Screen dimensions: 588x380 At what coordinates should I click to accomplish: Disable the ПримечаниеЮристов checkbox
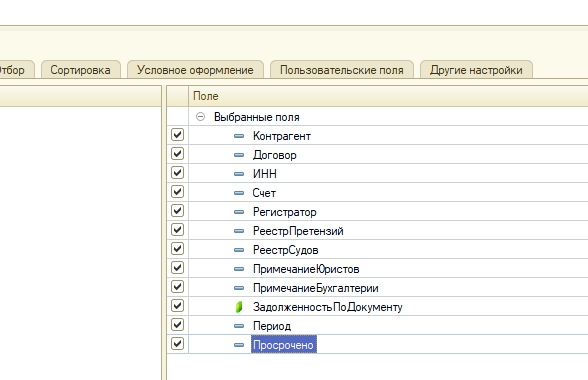pos(177,268)
